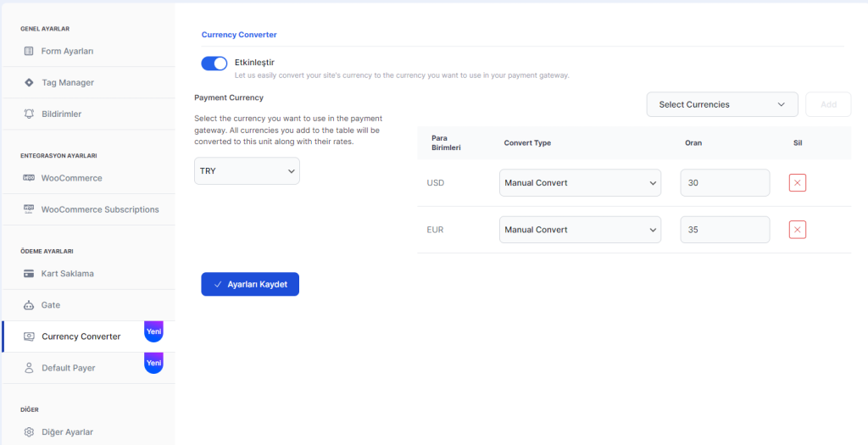The height and width of the screenshot is (445, 868).
Task: Click the USD rate input field
Action: (x=725, y=183)
